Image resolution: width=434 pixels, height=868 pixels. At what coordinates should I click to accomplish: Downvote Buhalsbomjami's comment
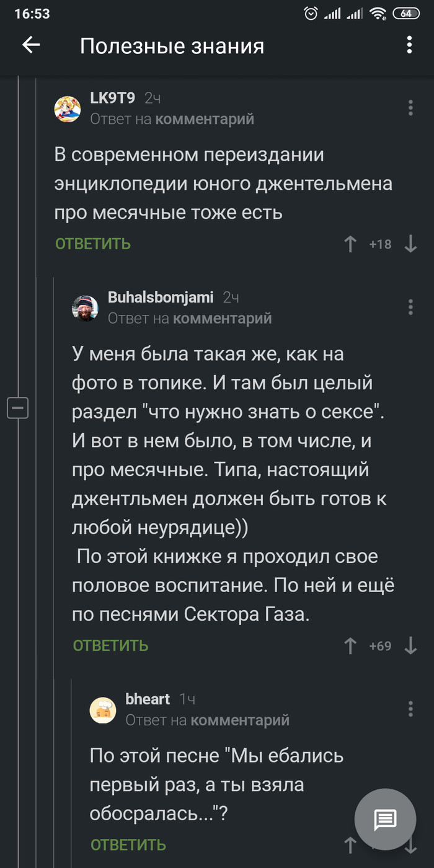410,646
